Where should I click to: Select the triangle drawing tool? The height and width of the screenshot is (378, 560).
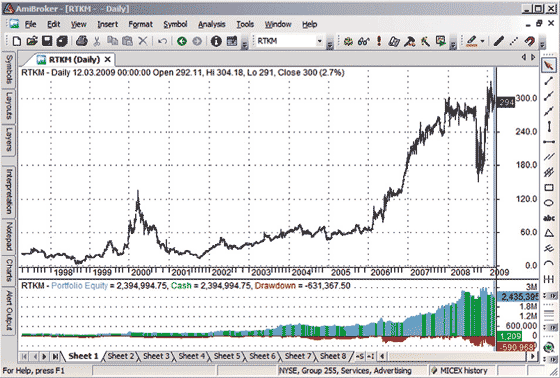[x=549, y=233]
